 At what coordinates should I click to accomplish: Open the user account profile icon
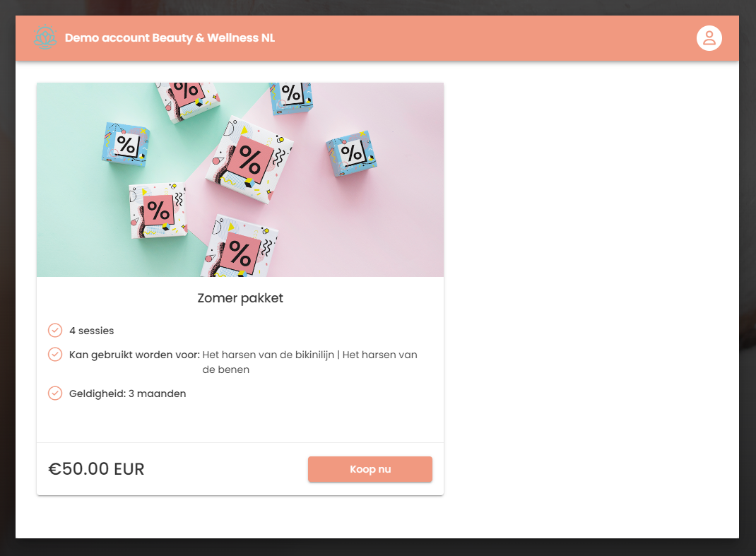709,38
